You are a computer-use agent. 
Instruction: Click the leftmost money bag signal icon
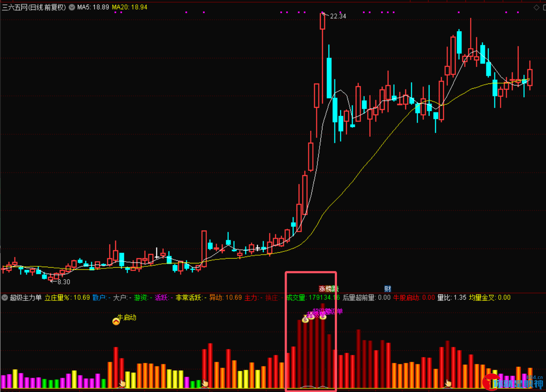point(305,319)
